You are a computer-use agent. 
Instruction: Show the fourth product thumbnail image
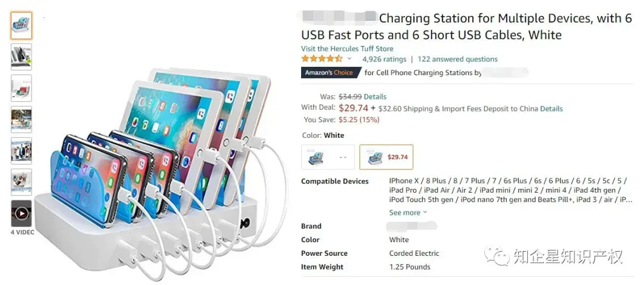click(21, 119)
